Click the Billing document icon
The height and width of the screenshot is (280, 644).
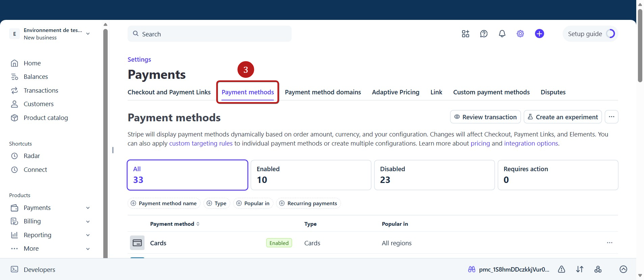15,221
